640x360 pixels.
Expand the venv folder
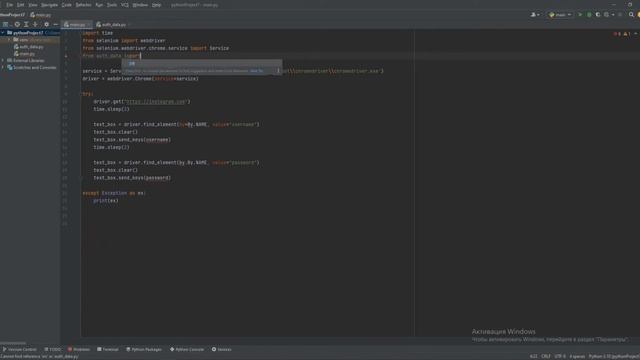9,40
